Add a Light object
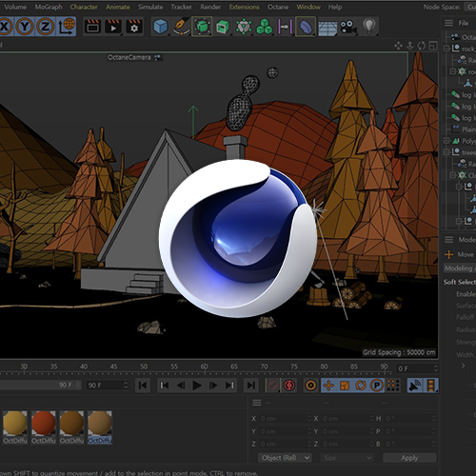The image size is (476, 476). (x=369, y=27)
